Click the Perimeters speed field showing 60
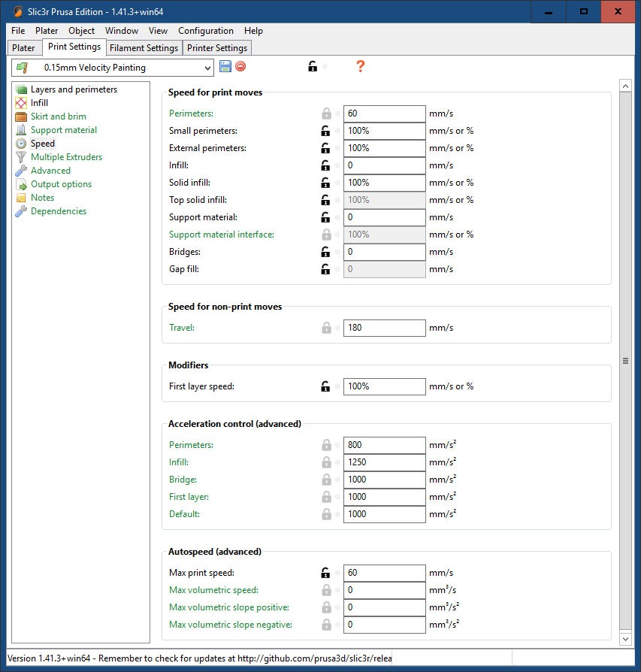This screenshot has width=641, height=672. click(384, 114)
